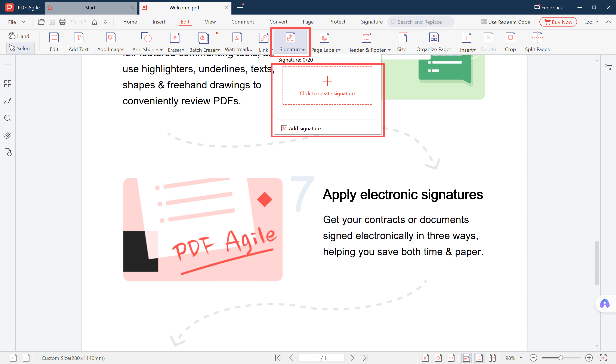The width and height of the screenshot is (616, 364).
Task: Go to the last page
Action: 366,358
